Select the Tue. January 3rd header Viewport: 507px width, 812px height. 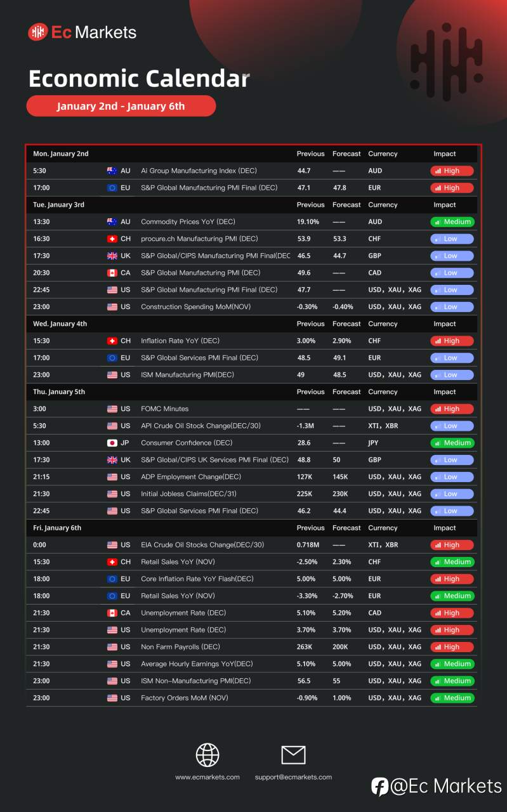coord(58,205)
